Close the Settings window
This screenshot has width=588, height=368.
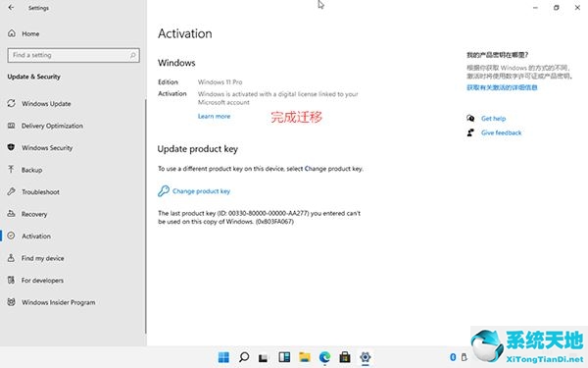coord(577,8)
